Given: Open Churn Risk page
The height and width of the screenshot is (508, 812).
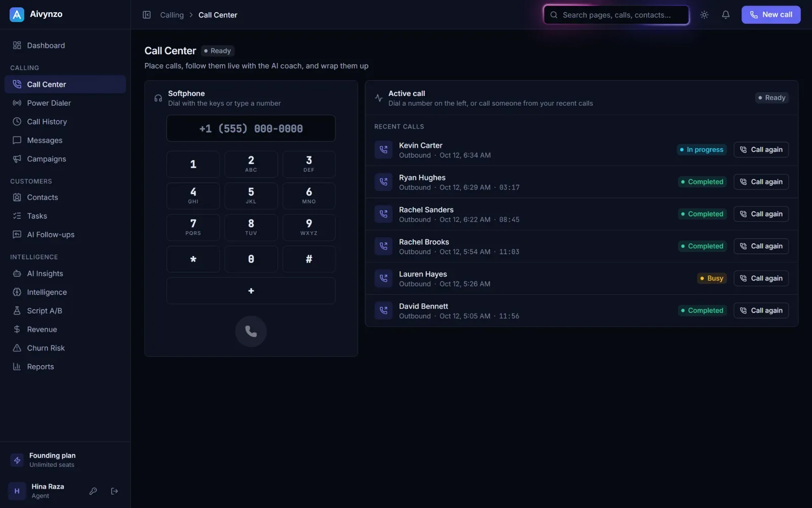Looking at the screenshot, I should coord(65,348).
